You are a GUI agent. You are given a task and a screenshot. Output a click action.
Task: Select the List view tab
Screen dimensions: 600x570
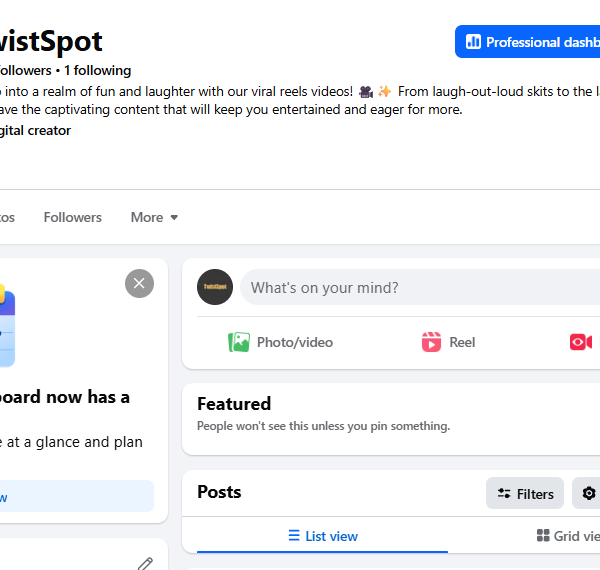[323, 536]
